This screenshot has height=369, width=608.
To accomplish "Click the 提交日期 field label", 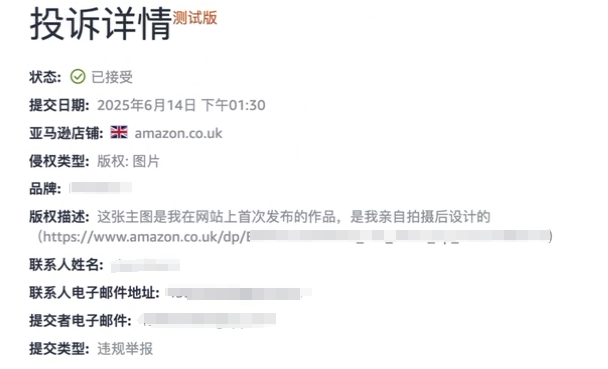I will [59, 105].
